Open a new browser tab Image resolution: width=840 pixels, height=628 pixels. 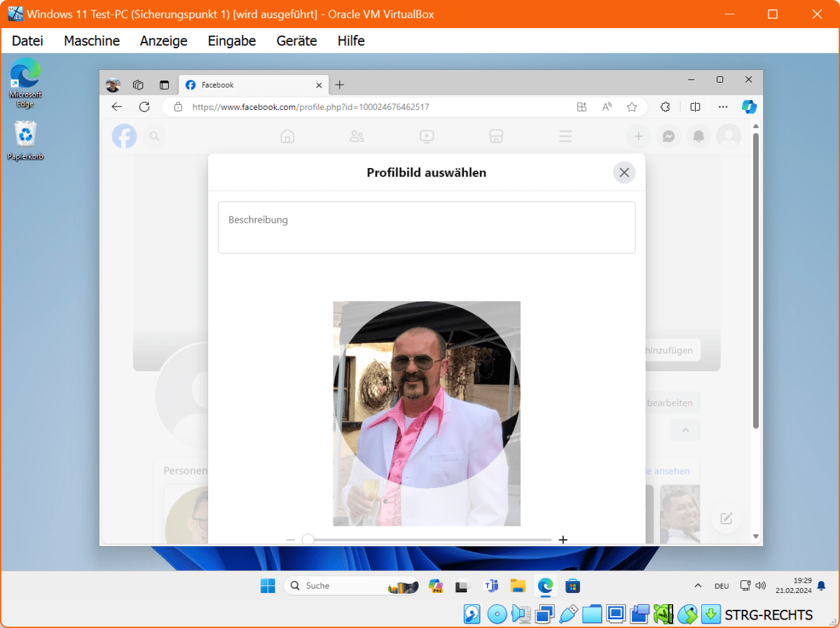click(x=340, y=85)
